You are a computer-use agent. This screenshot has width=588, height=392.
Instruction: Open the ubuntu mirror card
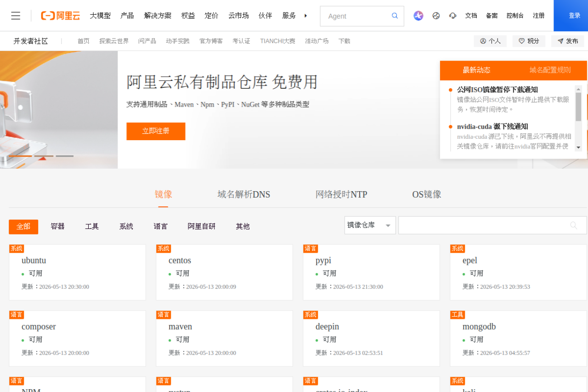pos(77,272)
